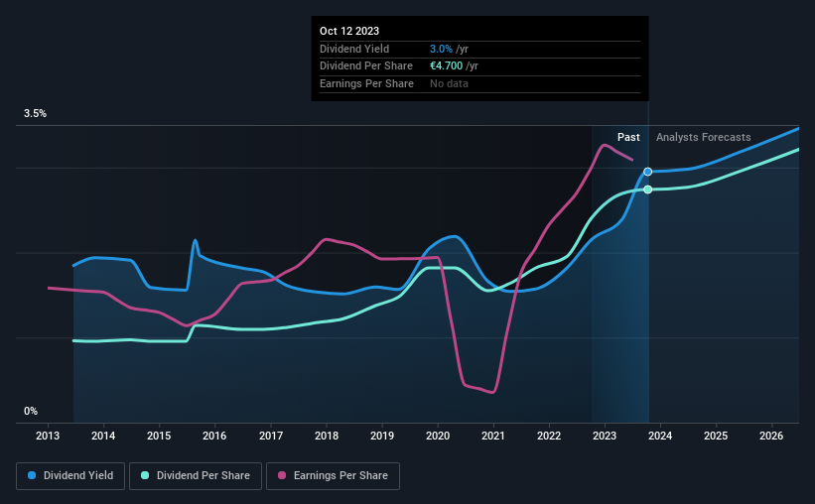This screenshot has width=815, height=504.
Task: Click the 0% y-axis label
Action: point(31,411)
